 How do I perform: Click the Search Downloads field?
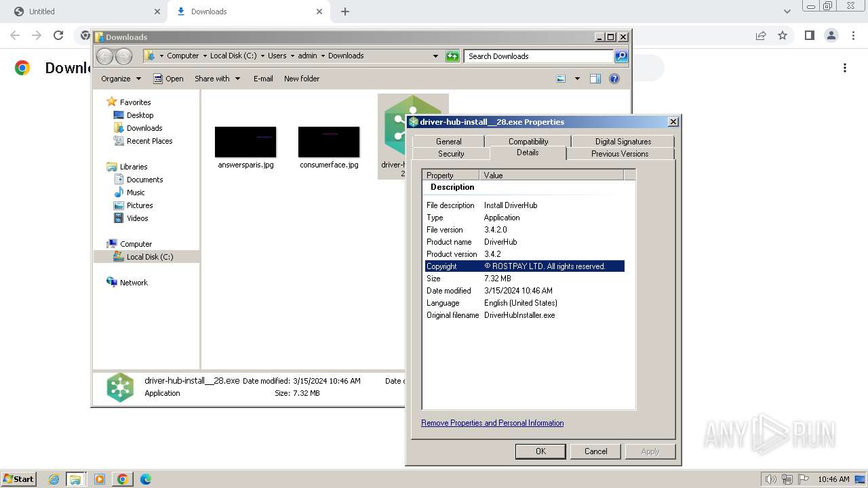[539, 56]
